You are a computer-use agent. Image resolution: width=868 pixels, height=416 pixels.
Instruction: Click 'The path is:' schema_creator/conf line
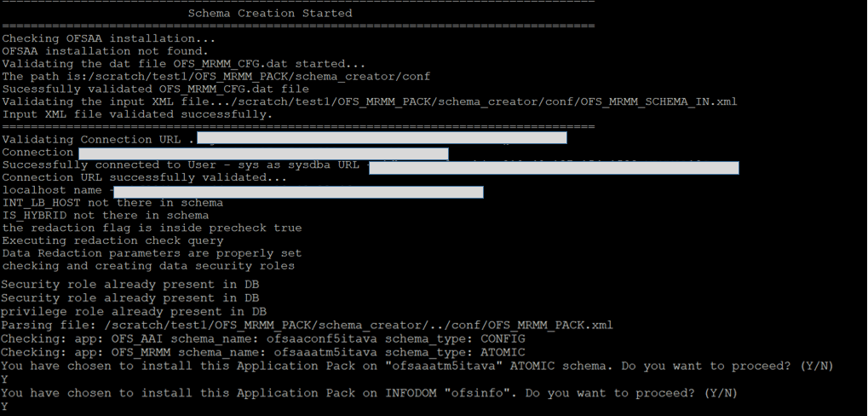(216, 77)
